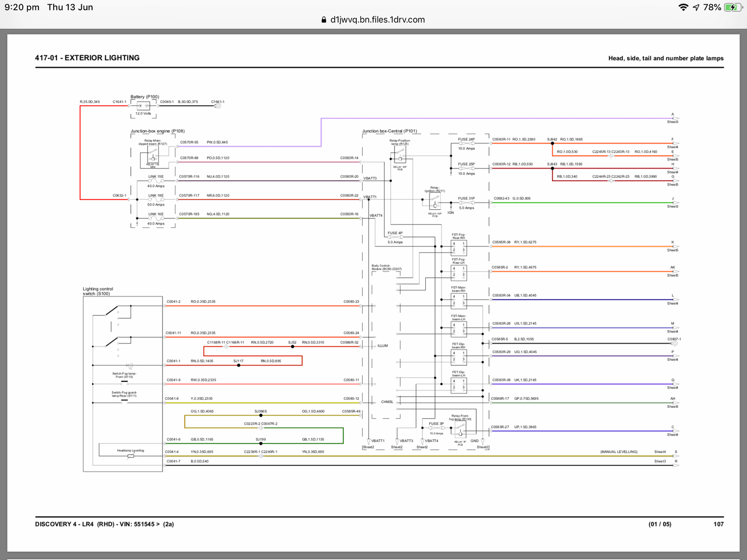747x560 pixels.
Task: Click splice label SJ117
Action: click(x=239, y=361)
